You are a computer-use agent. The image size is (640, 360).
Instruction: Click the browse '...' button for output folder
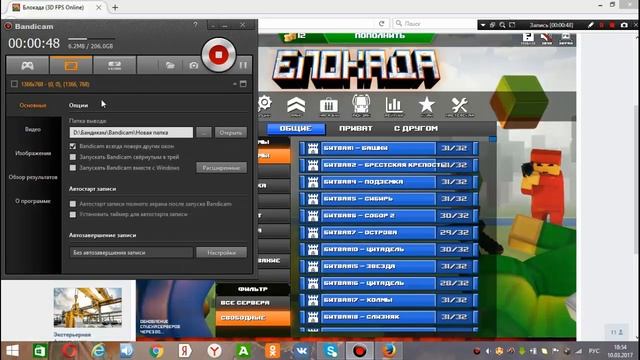point(204,133)
